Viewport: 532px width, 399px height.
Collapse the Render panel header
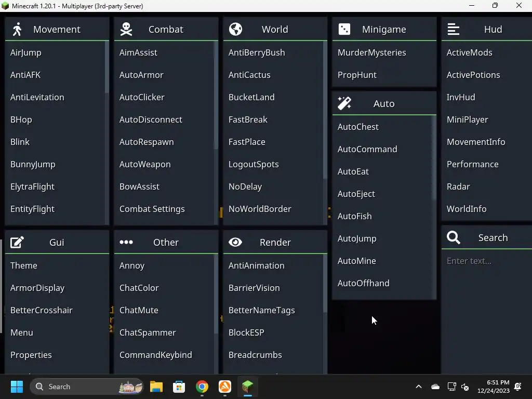pyautogui.click(x=275, y=242)
